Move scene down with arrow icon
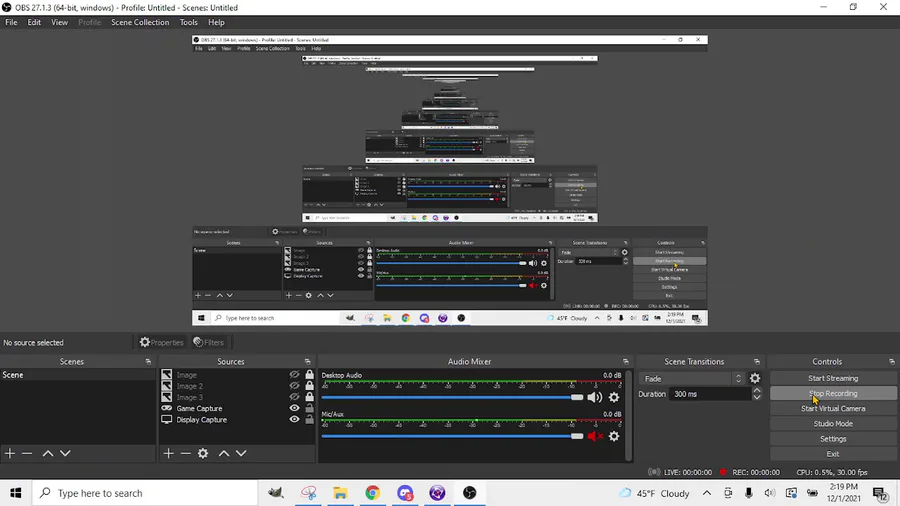The width and height of the screenshot is (900, 506). 65,453
